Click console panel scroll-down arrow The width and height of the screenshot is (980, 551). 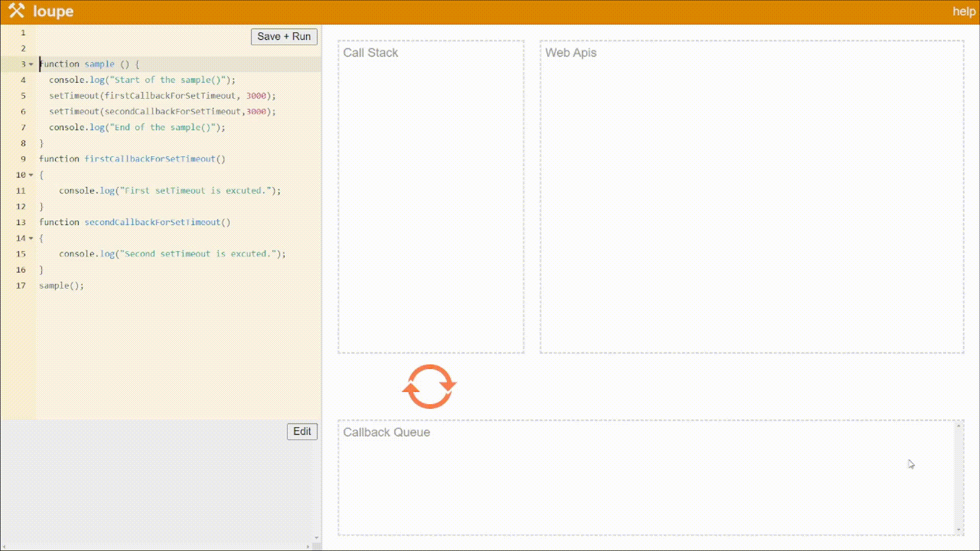point(316,538)
